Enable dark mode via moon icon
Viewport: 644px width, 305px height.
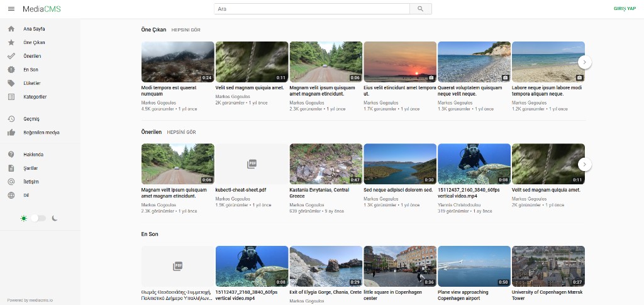55,218
